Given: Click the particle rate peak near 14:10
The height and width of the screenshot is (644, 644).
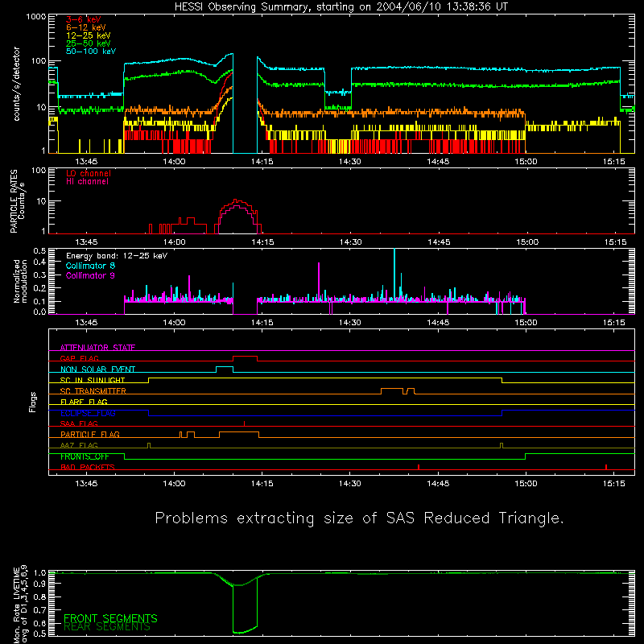Looking at the screenshot, I should point(236,200).
